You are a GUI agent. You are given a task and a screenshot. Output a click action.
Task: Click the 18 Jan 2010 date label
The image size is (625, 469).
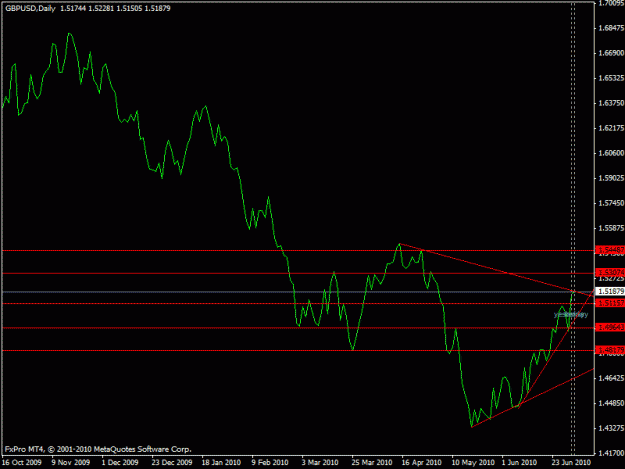click(221, 462)
